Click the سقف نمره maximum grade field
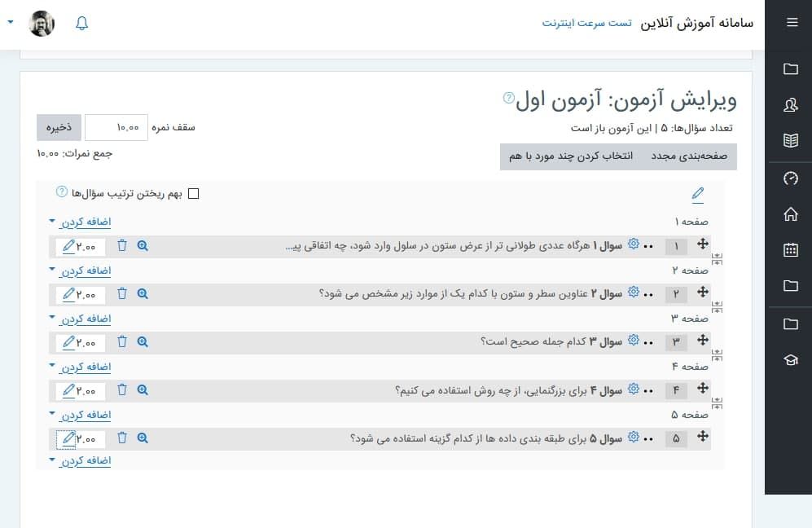Image resolution: width=812 pixels, height=528 pixels. (x=116, y=127)
